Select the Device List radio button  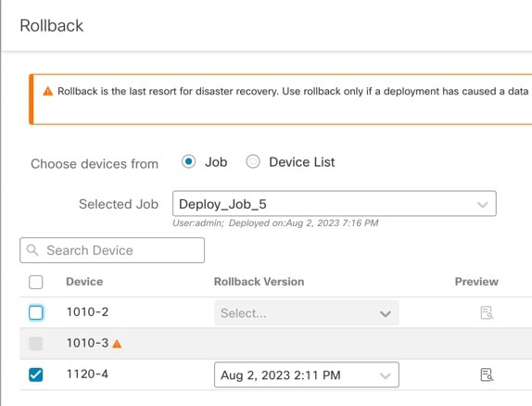(x=253, y=161)
